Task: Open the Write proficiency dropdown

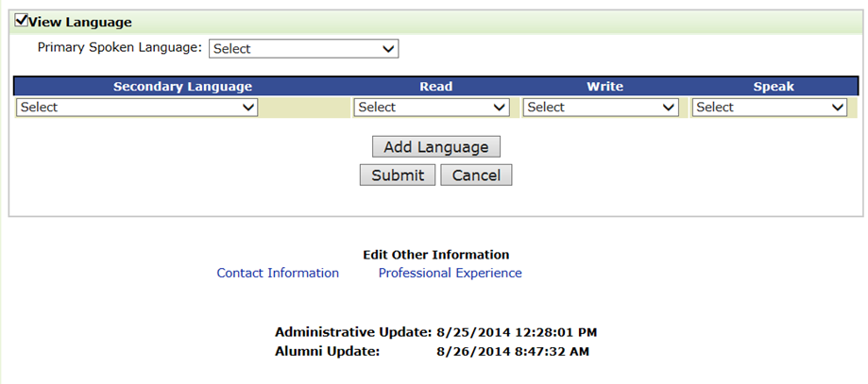Action: point(601,108)
